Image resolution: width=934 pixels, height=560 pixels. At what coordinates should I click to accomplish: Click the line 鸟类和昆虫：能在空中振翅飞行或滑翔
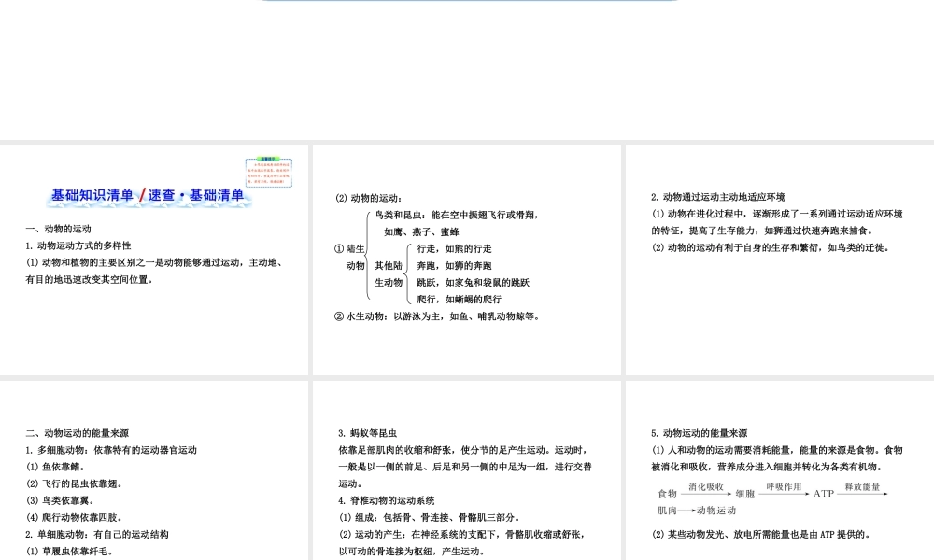[x=457, y=215]
